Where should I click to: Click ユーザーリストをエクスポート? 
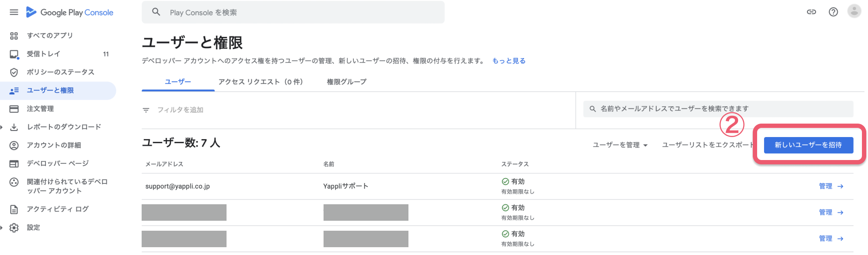[708, 145]
